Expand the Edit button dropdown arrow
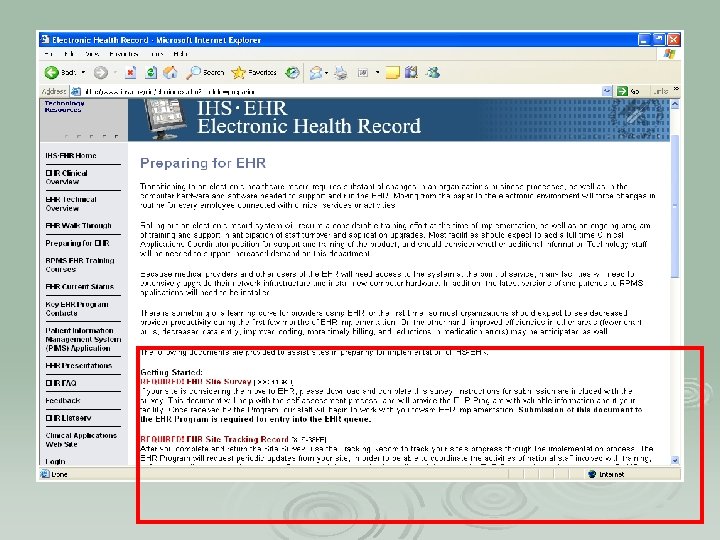 [x=377, y=73]
